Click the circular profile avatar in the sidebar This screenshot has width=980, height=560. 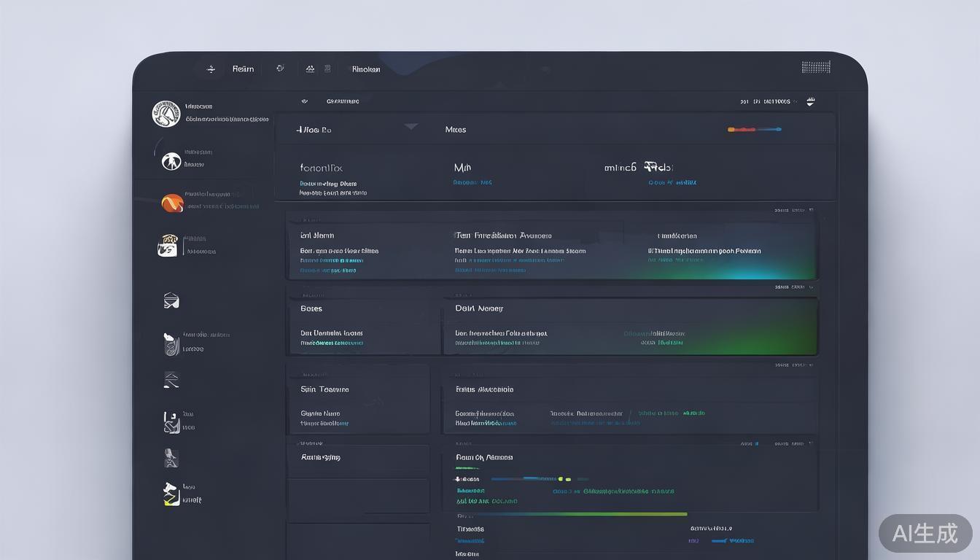(166, 114)
